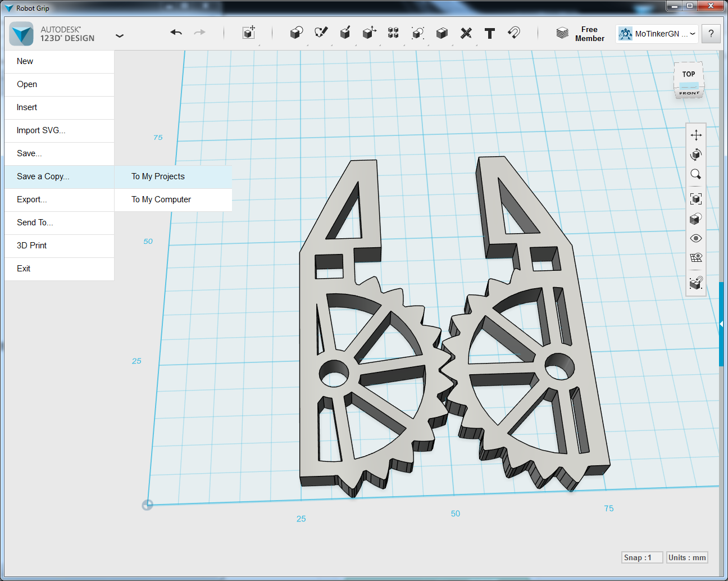Expand the chevron beside the 123D Design logo

pyautogui.click(x=120, y=35)
